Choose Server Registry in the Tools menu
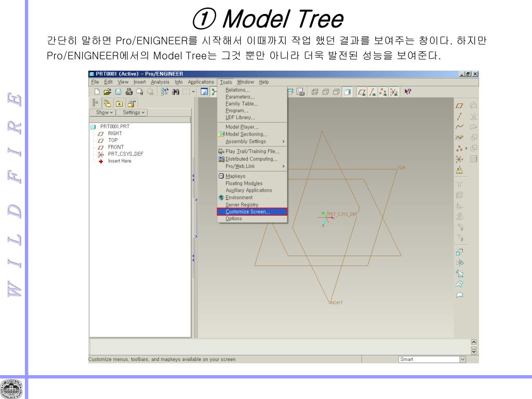532x399 pixels. [252, 205]
